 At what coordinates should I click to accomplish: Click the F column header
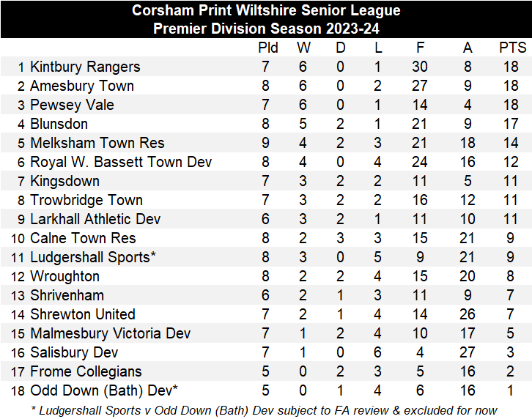tap(420, 48)
